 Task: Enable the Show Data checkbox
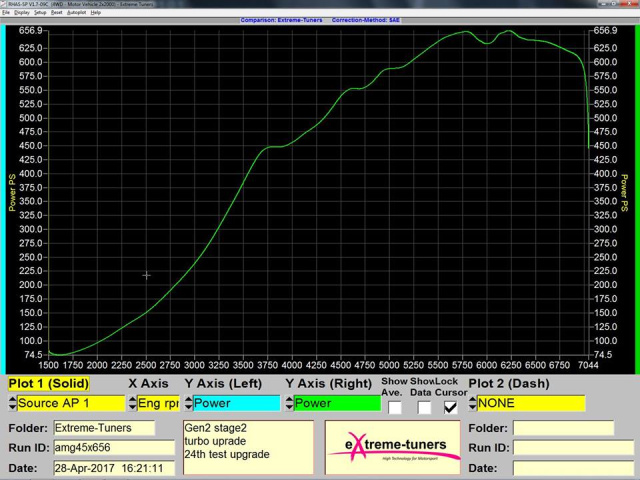click(x=424, y=407)
